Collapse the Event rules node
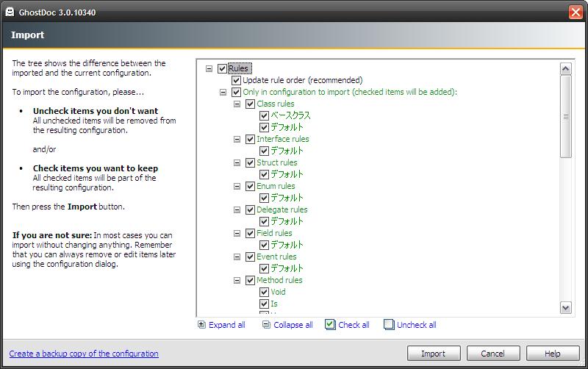 [237, 257]
